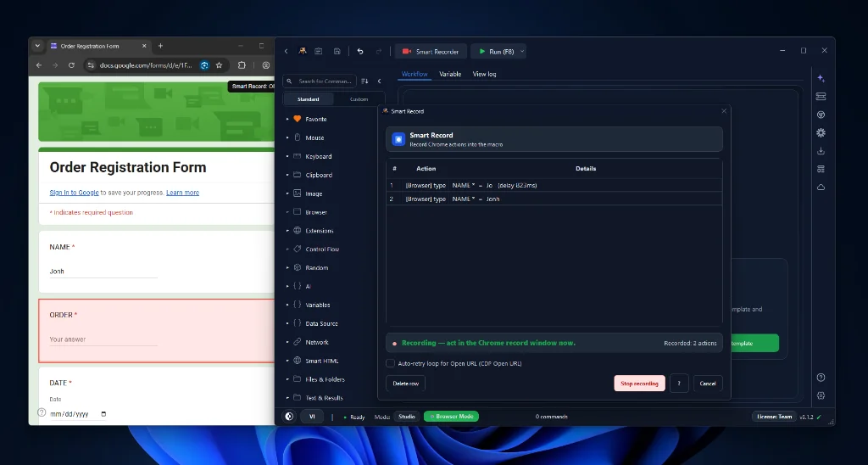
Task: Open the View log tab
Action: (484, 74)
